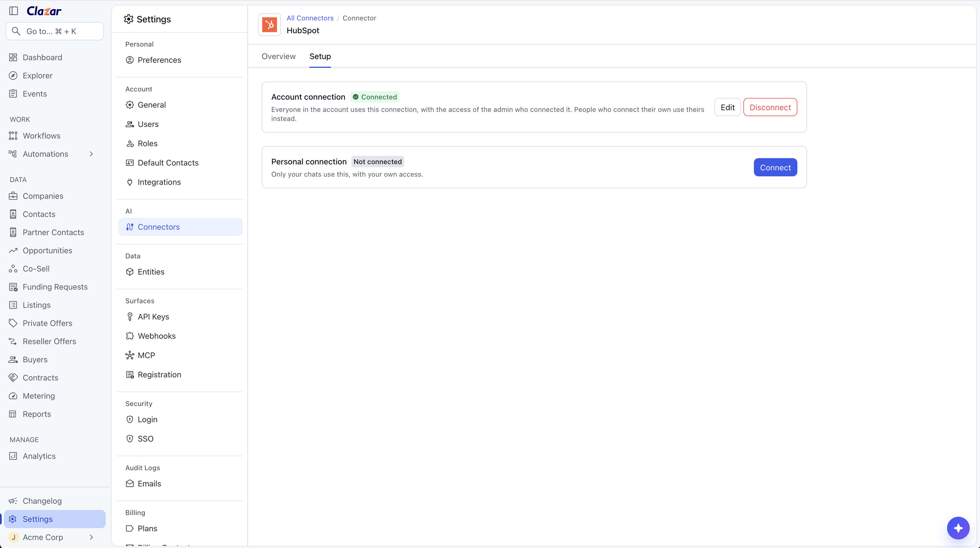Connect the personal connection
Viewport: 980px width, 548px height.
tap(775, 167)
